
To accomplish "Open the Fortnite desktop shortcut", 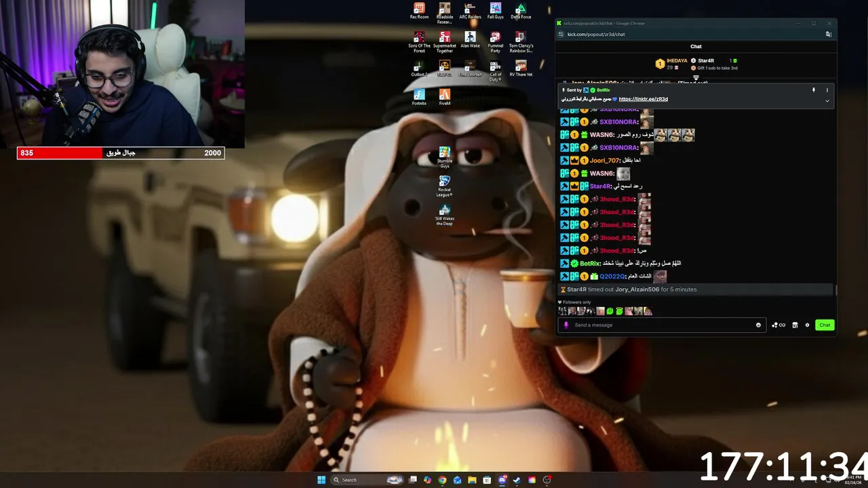I will click(419, 97).
